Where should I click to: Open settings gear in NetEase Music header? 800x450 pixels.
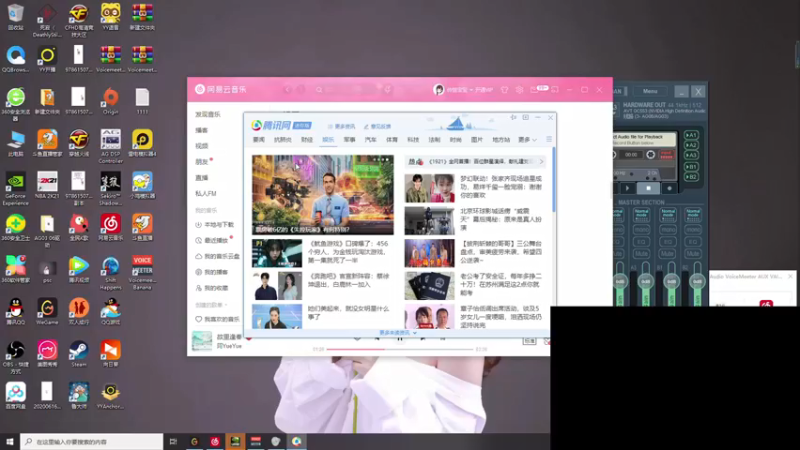(519, 90)
